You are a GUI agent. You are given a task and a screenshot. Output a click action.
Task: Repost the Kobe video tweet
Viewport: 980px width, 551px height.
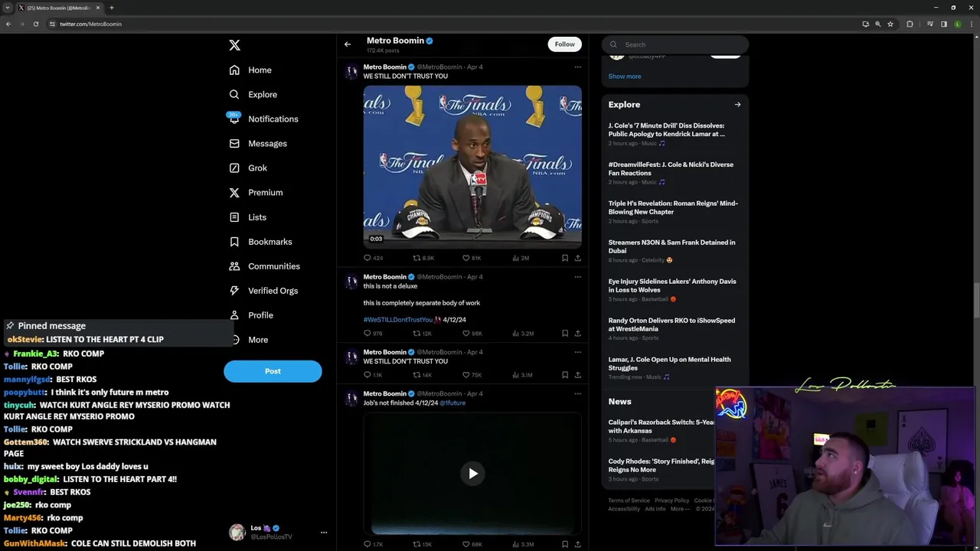(x=416, y=258)
